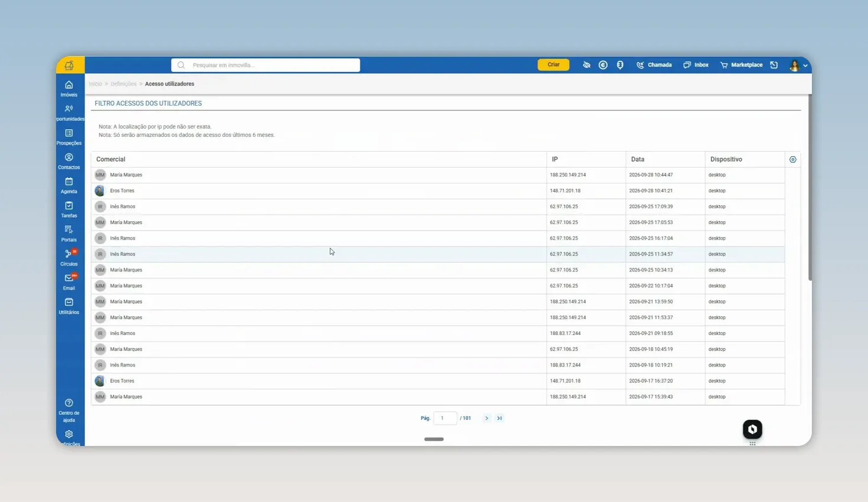Open the user profile dropdown menu
Image resolution: width=868 pixels, height=502 pixels.
798,65
